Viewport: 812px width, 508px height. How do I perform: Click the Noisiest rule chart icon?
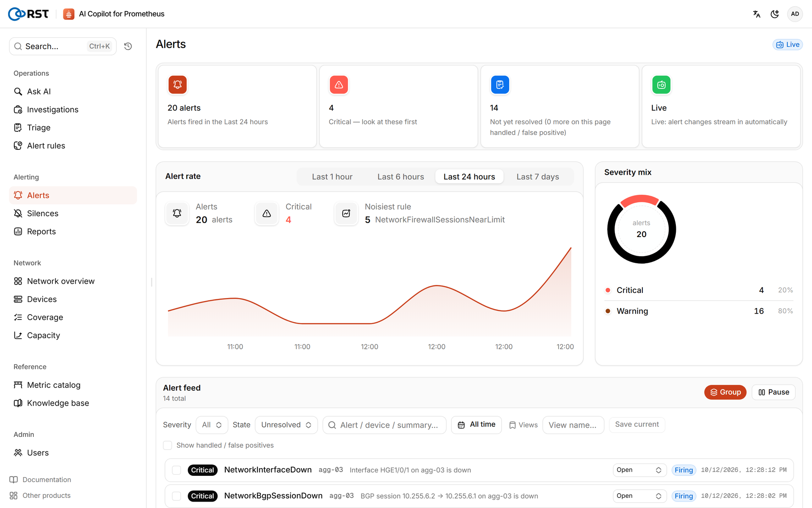pos(346,213)
